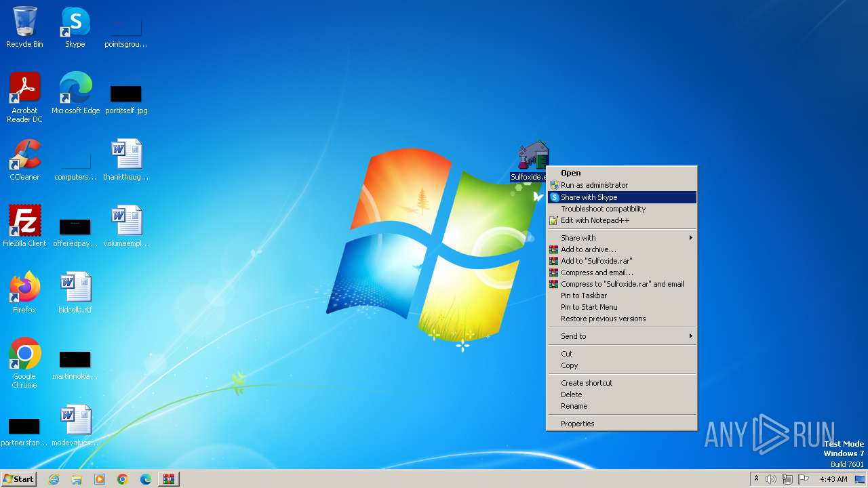
Task: Choose Cut in the context menu
Action: (622, 354)
